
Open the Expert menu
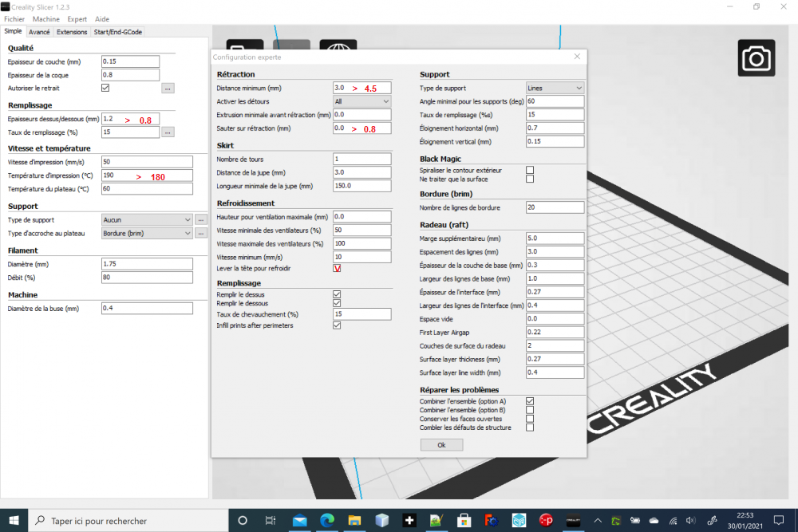tap(77, 19)
